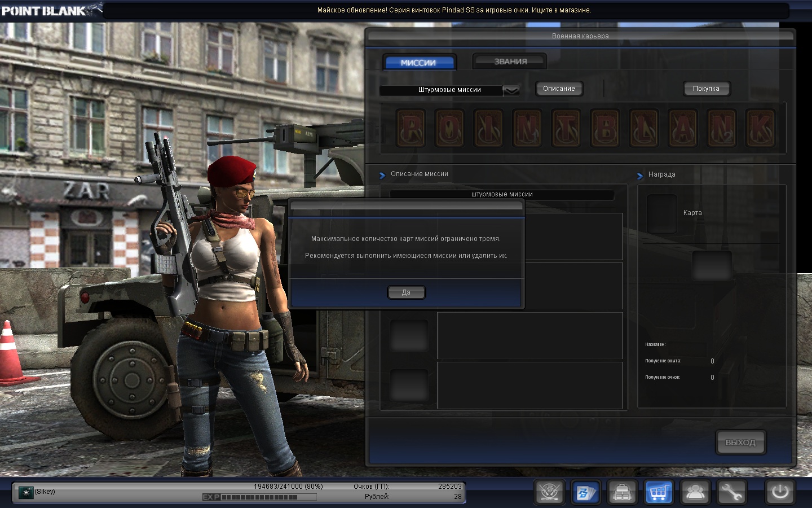Click the Описание button
This screenshot has height=508, width=812.
click(x=559, y=89)
